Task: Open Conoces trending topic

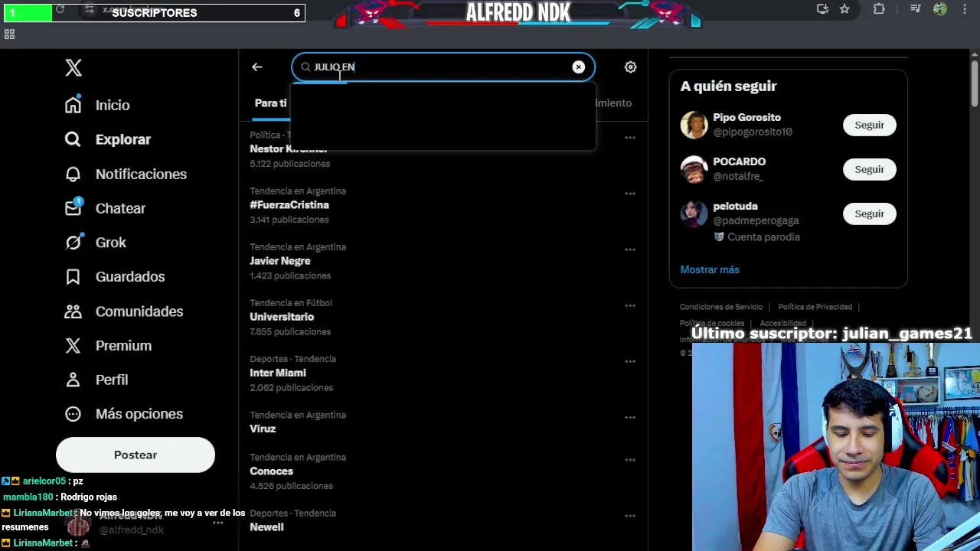Action: 271,471
